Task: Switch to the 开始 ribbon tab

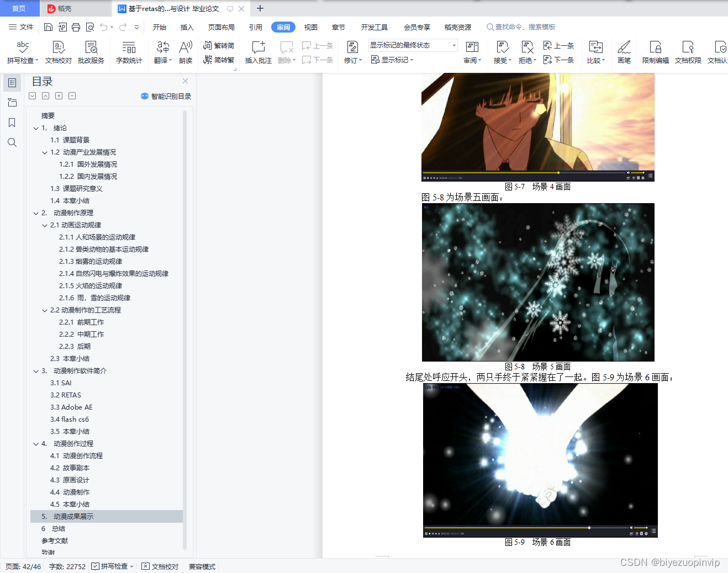Action: 160,27
